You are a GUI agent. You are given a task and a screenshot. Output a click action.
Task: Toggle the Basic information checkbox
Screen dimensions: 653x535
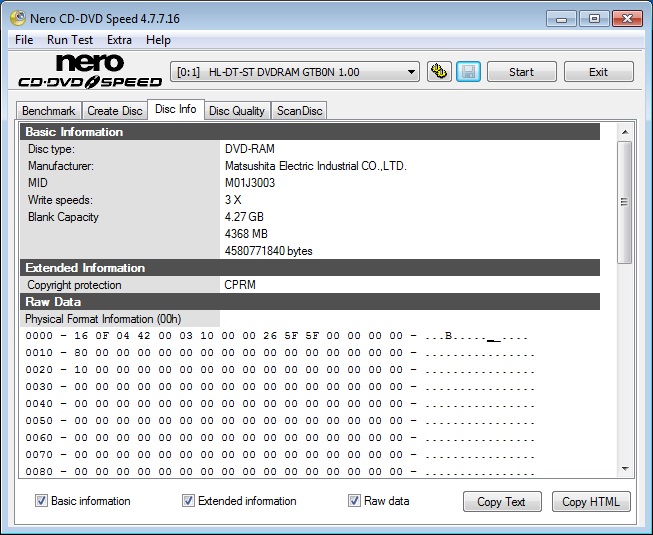coord(41,500)
